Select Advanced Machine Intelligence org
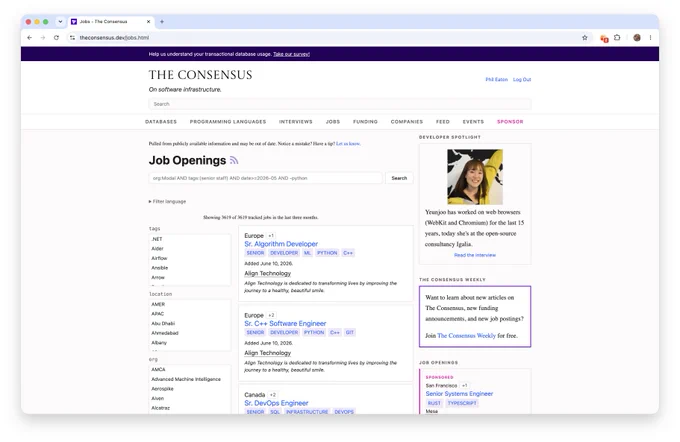The image size is (680, 442). tap(190, 380)
